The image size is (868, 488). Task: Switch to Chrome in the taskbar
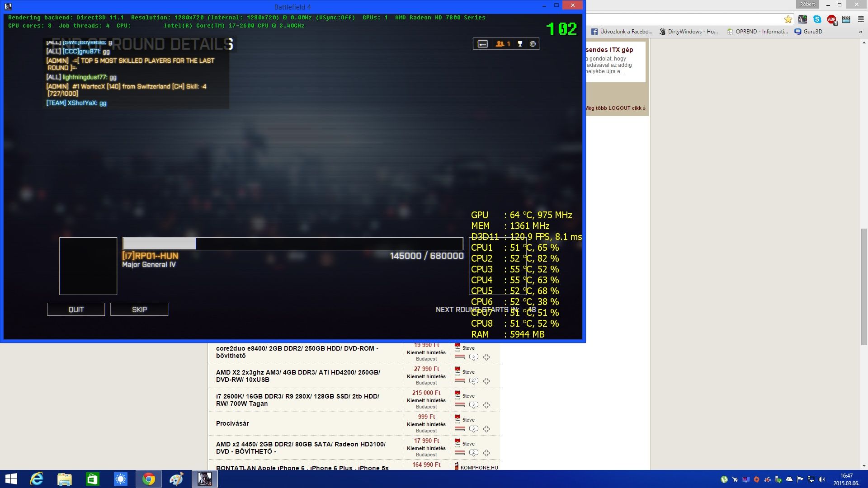[x=149, y=479]
